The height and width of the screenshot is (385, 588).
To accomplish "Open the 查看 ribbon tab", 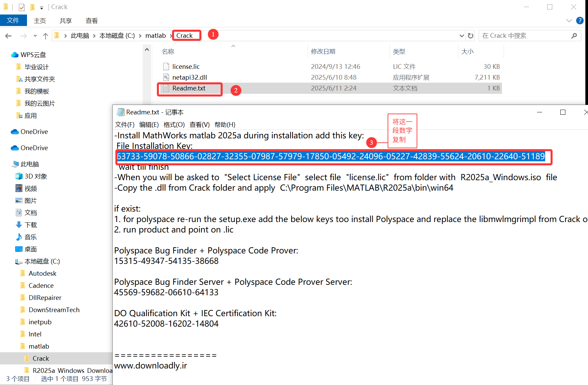I will 92,21.
